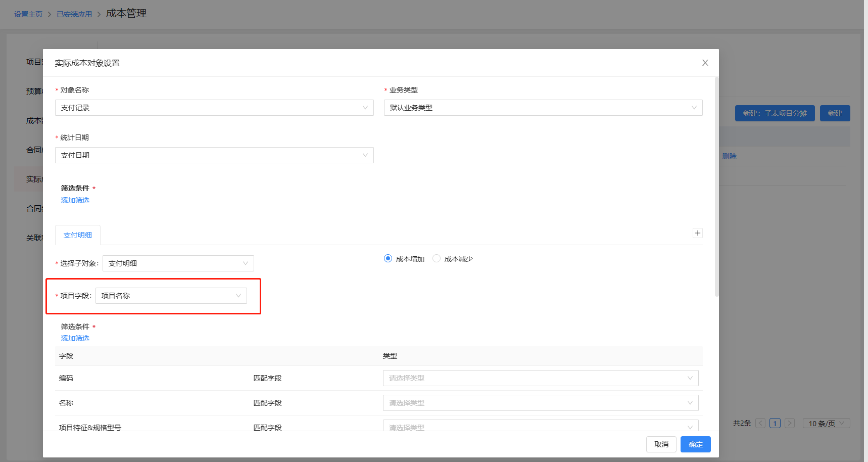
Task: Open the 业务类型 dropdown showing 默认业务类型
Action: [x=543, y=108]
